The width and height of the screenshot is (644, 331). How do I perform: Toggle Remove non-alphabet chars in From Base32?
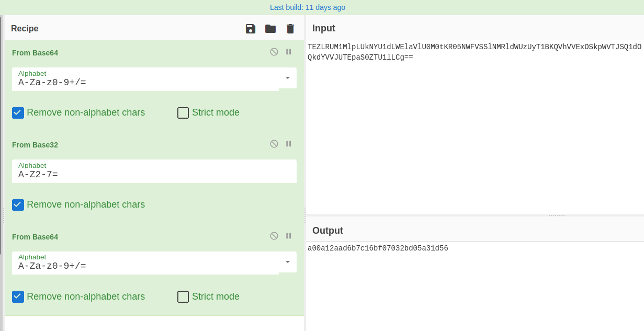point(18,205)
